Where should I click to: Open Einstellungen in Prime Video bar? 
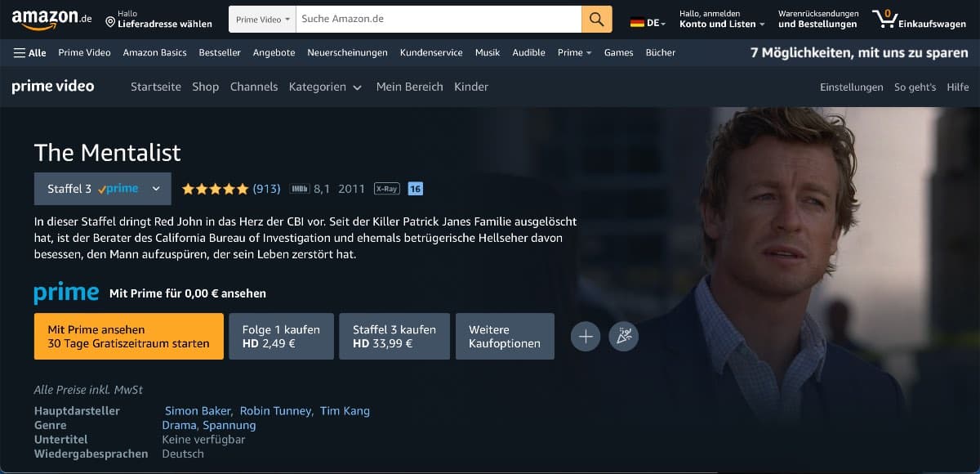pyautogui.click(x=852, y=87)
